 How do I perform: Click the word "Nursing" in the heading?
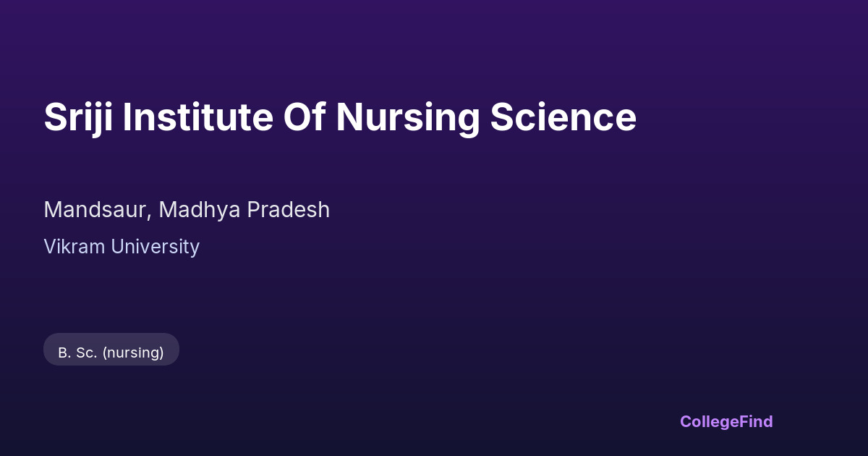tap(407, 117)
